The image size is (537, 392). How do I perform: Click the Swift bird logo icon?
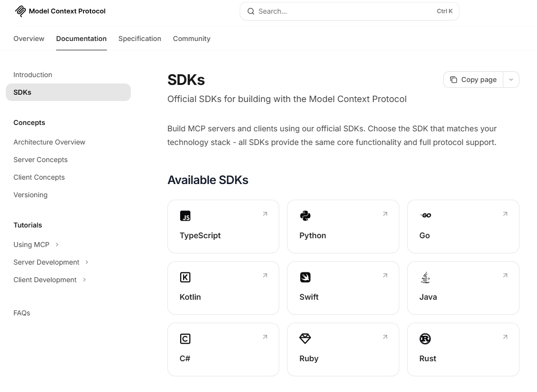[x=305, y=277]
